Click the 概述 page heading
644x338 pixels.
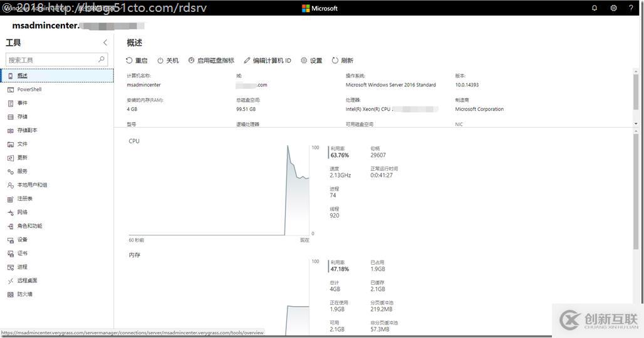[x=134, y=43]
